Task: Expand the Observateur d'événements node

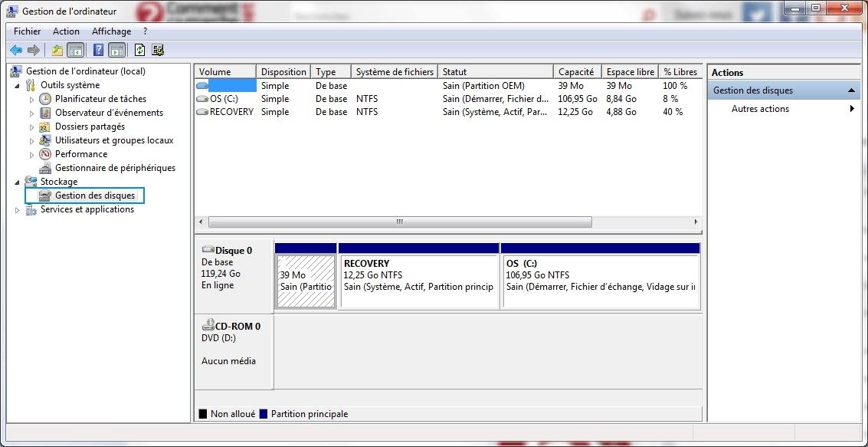Action: 31,112
